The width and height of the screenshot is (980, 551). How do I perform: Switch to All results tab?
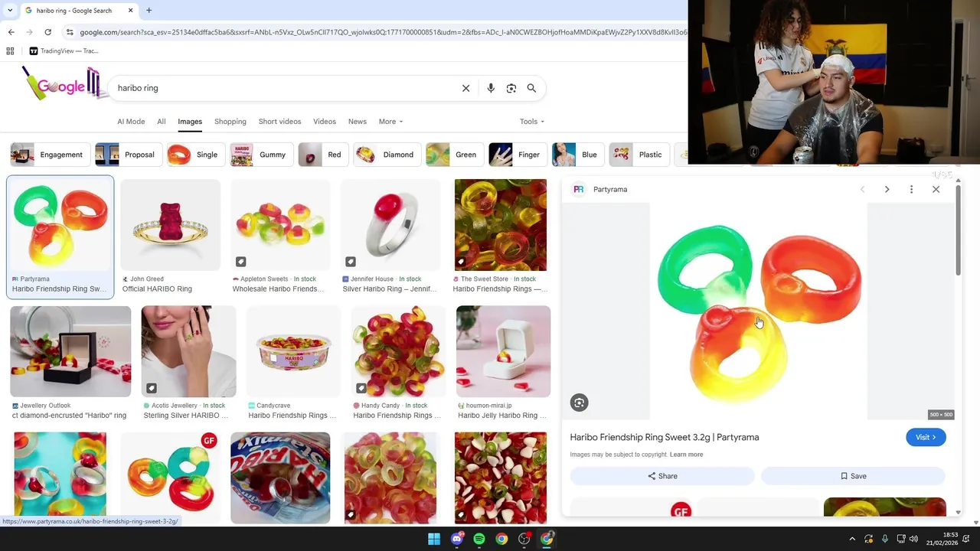coord(161,122)
